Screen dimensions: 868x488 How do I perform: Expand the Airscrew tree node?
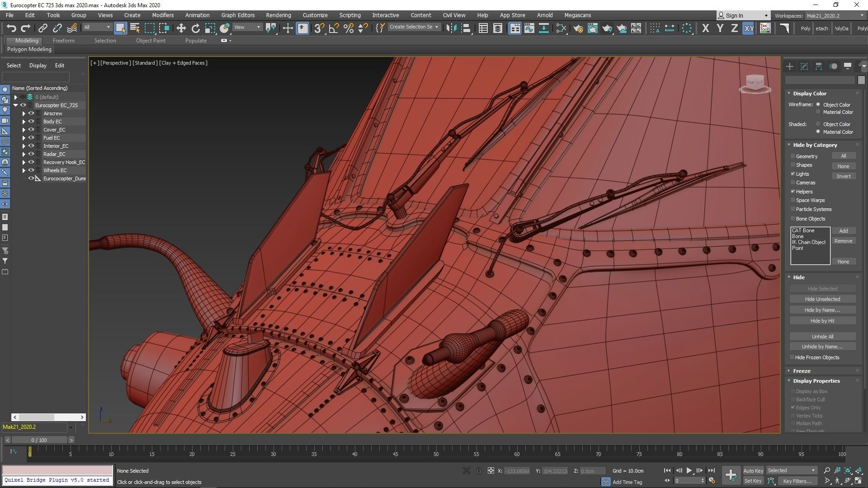(24, 113)
